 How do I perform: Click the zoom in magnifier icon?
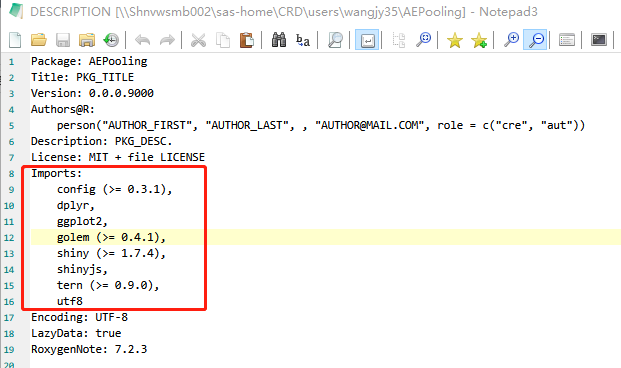pyautogui.click(x=511, y=40)
